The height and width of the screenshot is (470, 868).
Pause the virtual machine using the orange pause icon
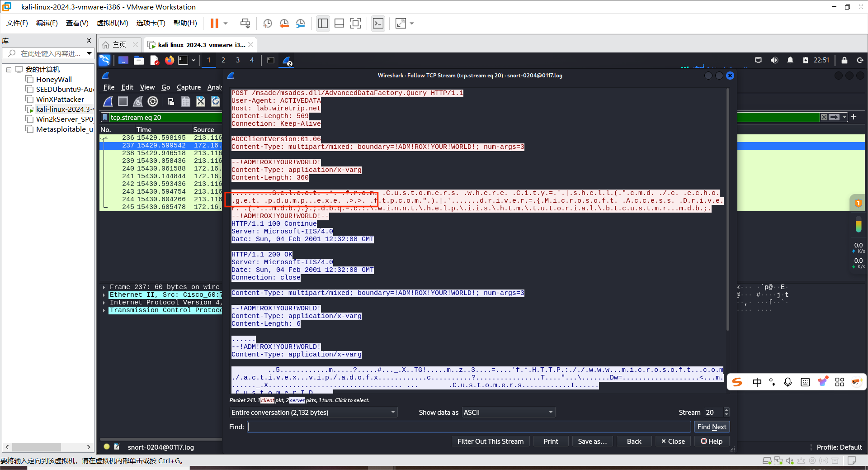click(214, 24)
